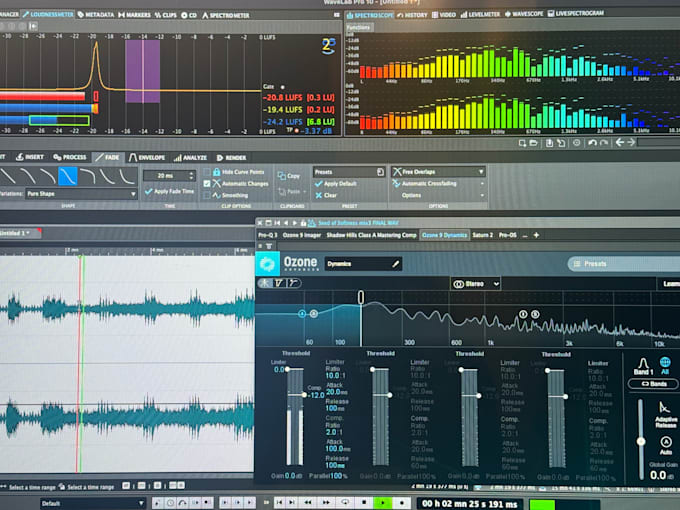Open the Free Overlaps dropdown

438,172
